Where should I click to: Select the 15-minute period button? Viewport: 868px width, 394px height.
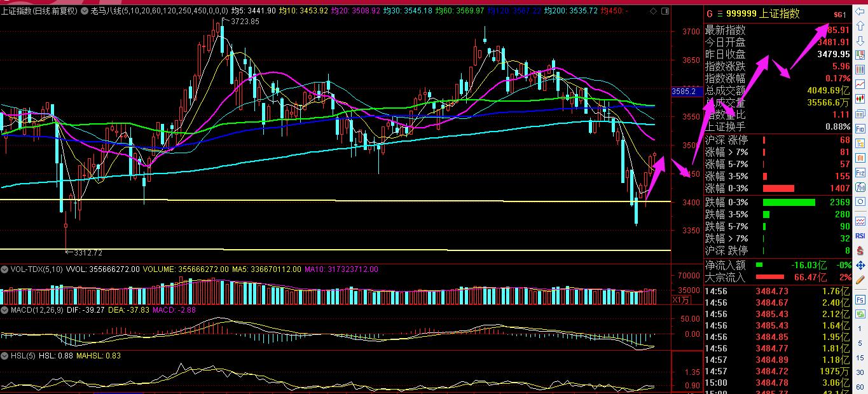(x=860, y=359)
